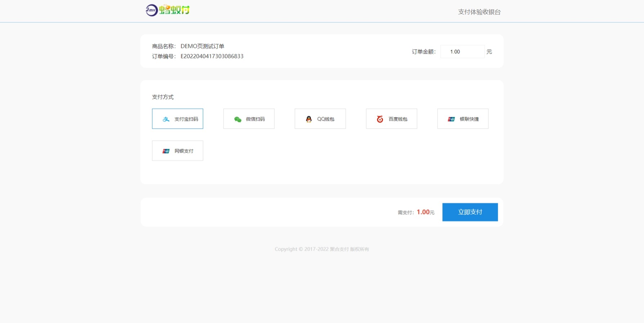
Task: Choose the 银联快捷 payment label
Action: [469, 119]
